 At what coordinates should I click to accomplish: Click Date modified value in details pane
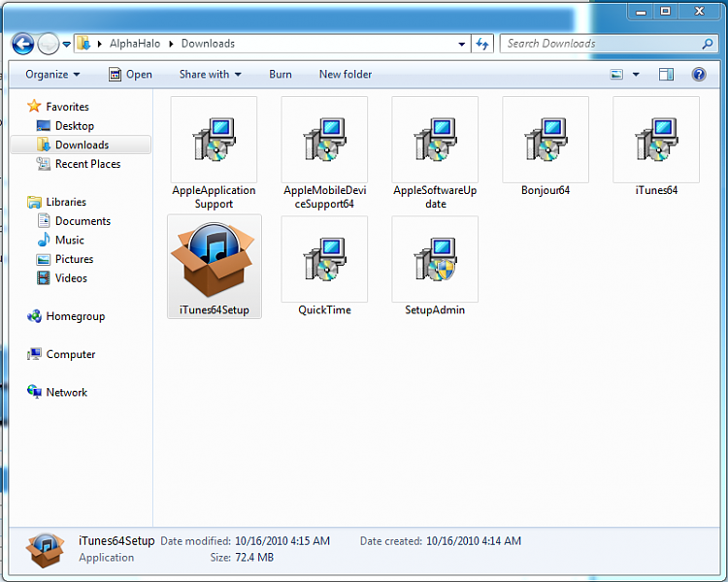click(282, 541)
